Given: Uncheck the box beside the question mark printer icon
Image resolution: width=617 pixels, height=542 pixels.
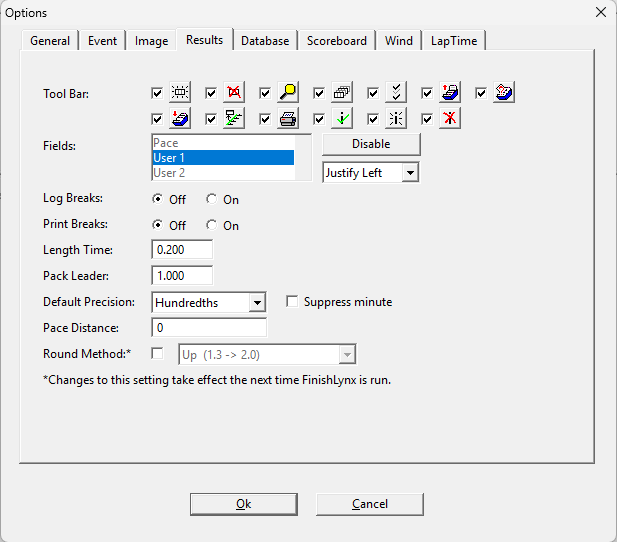Looking at the screenshot, I should (x=481, y=93).
